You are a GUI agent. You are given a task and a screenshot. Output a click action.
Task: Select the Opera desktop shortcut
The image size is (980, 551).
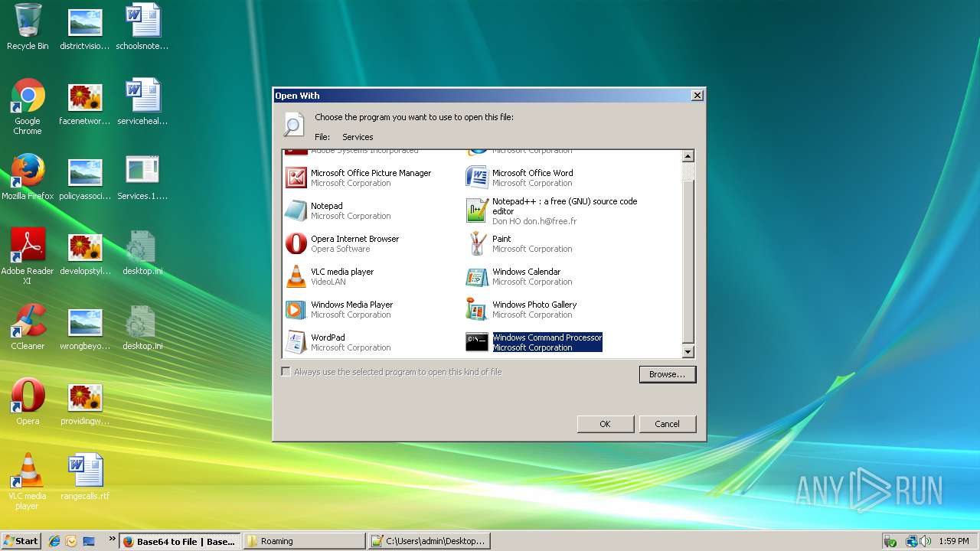[28, 402]
